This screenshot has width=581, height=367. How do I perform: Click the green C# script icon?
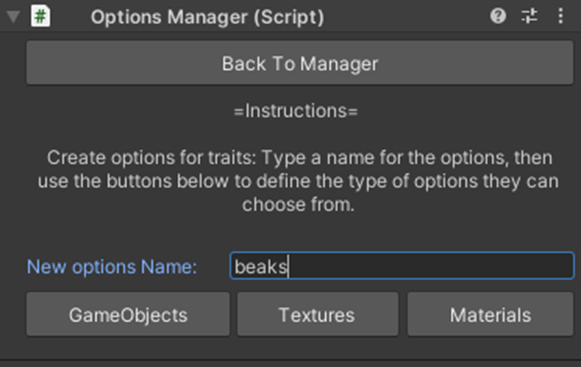click(x=40, y=16)
